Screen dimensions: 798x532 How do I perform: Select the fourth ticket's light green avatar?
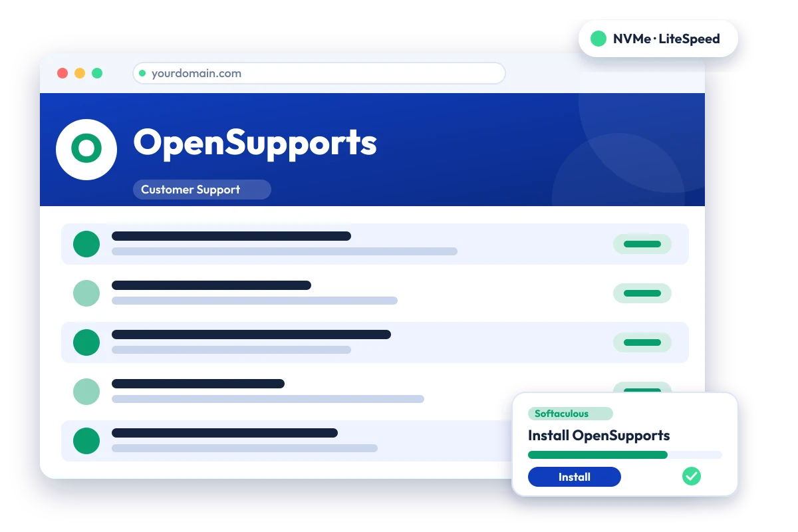(x=86, y=392)
